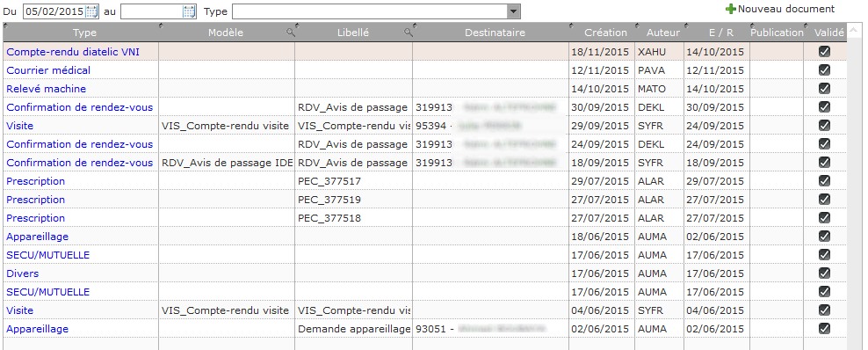Sort by the Destinataire column header
Image resolution: width=868 pixels, height=350 pixels.
coord(495,33)
